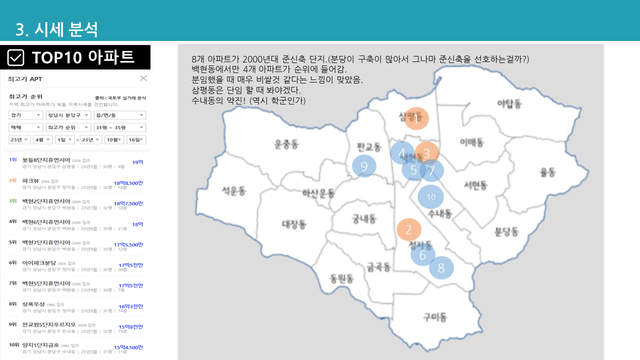The image size is (640, 360).
Task: Click the 대장동 district label on map
Action: (294, 224)
